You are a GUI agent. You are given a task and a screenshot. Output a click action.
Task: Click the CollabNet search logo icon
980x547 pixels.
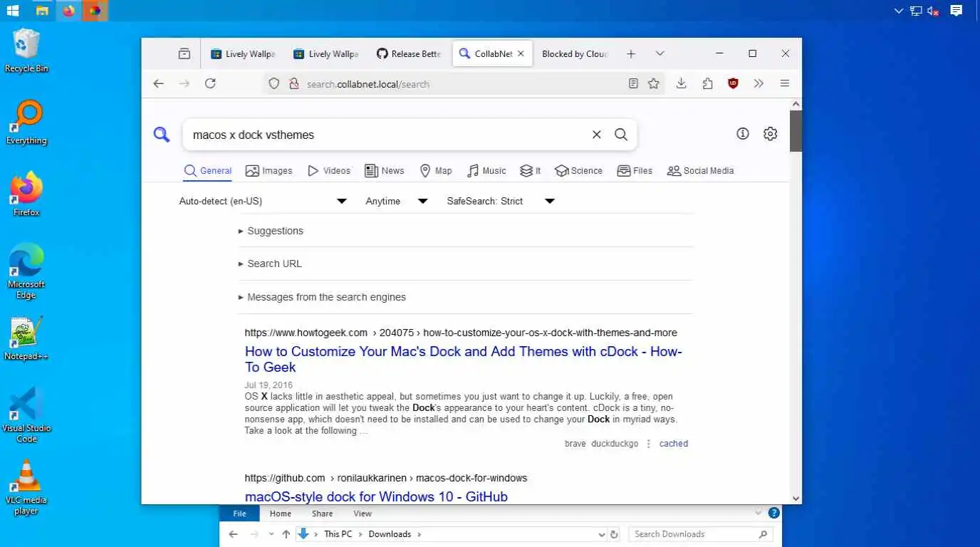pyautogui.click(x=162, y=135)
